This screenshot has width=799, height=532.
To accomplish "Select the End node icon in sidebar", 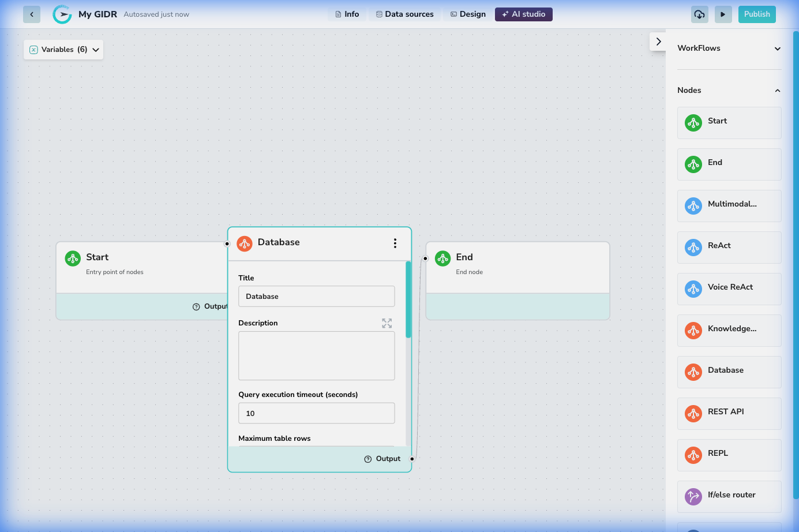I will tap(693, 164).
